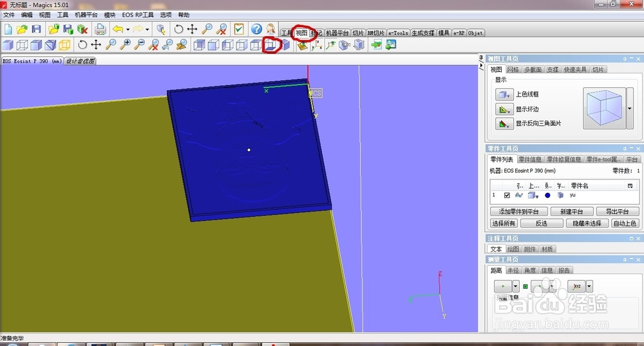
Task: Select part name yu in the parts list
Action: click(573, 196)
